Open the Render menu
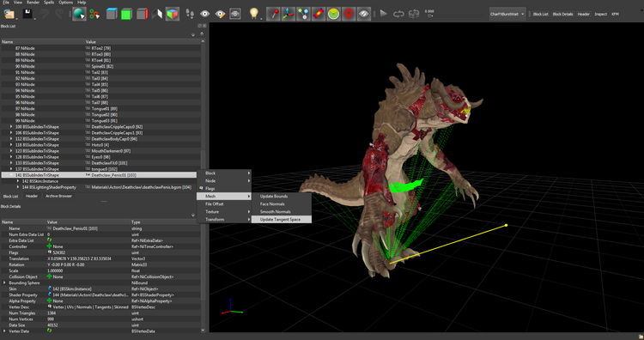This screenshot has height=340, width=644. [x=33, y=3]
